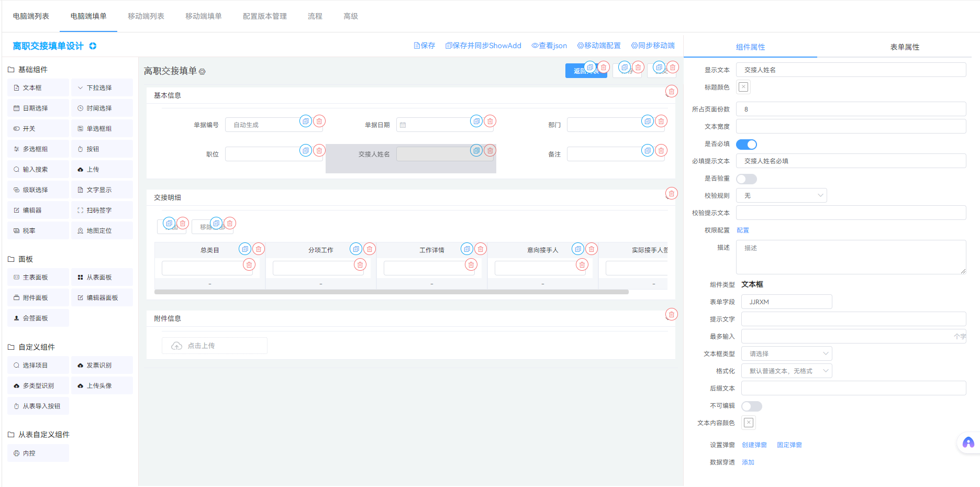
Task: Open the 格式化 dropdown
Action: (x=787, y=371)
